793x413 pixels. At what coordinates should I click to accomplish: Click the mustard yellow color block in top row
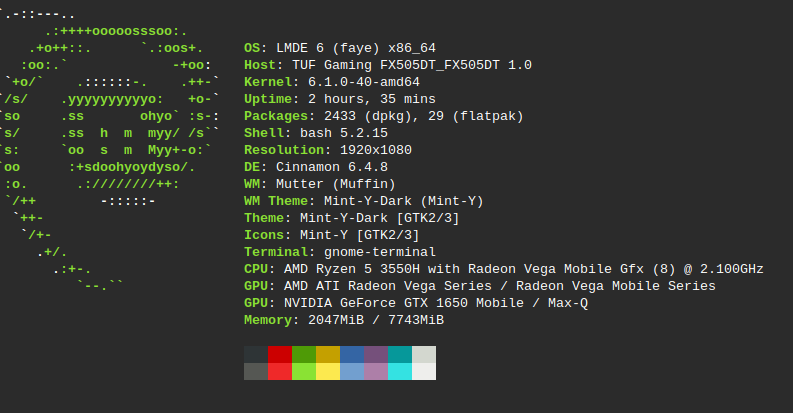tap(328, 354)
